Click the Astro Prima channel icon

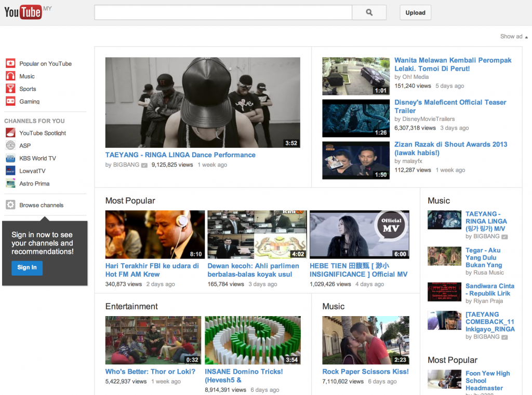coord(10,183)
